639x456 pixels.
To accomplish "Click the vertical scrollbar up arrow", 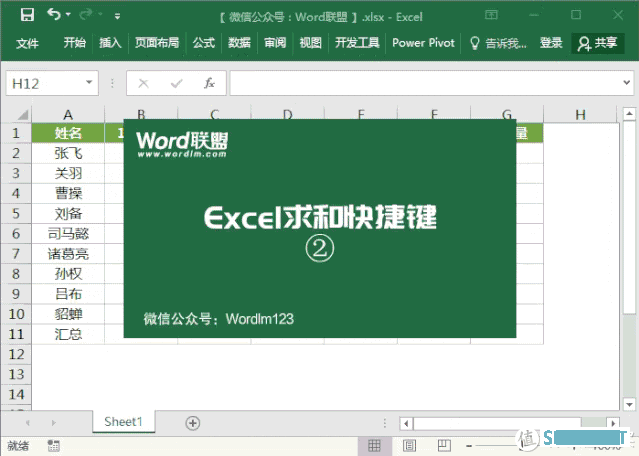I will (x=629, y=113).
